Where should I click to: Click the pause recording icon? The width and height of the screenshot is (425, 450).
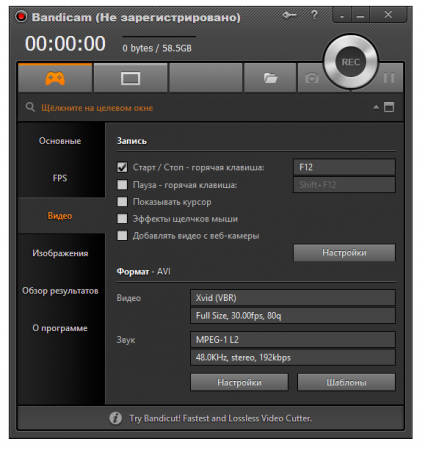(x=389, y=78)
